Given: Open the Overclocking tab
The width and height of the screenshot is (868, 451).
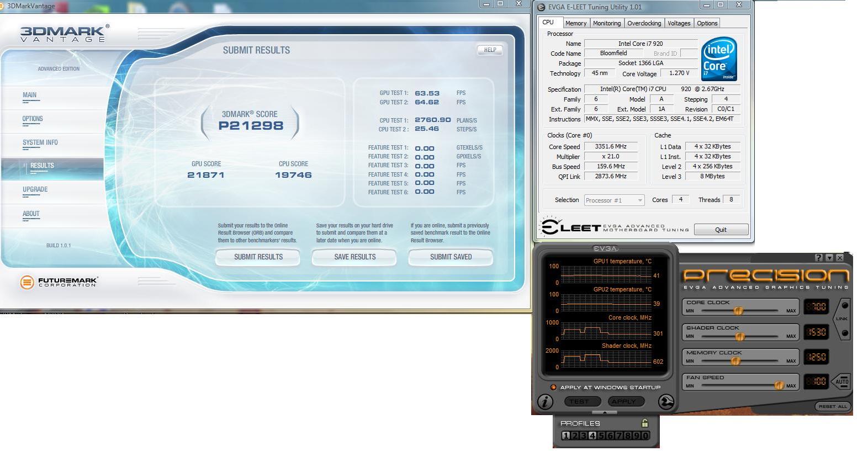Looking at the screenshot, I should point(644,23).
